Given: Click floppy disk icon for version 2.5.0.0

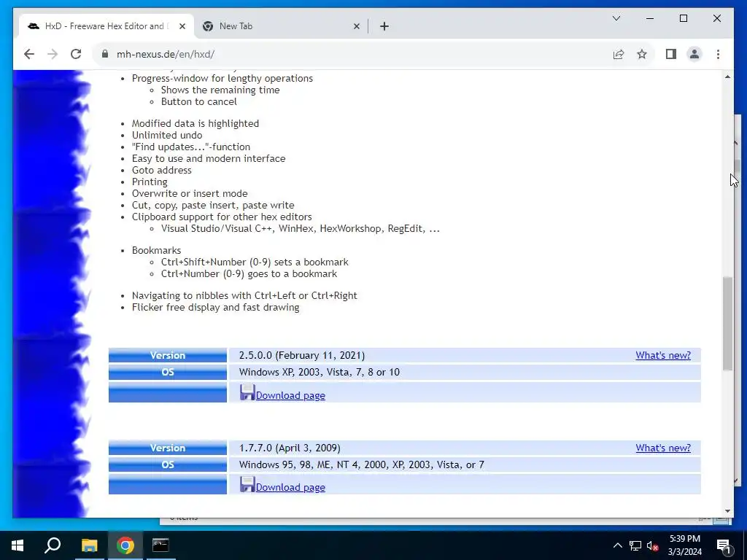Looking at the screenshot, I should 247,392.
